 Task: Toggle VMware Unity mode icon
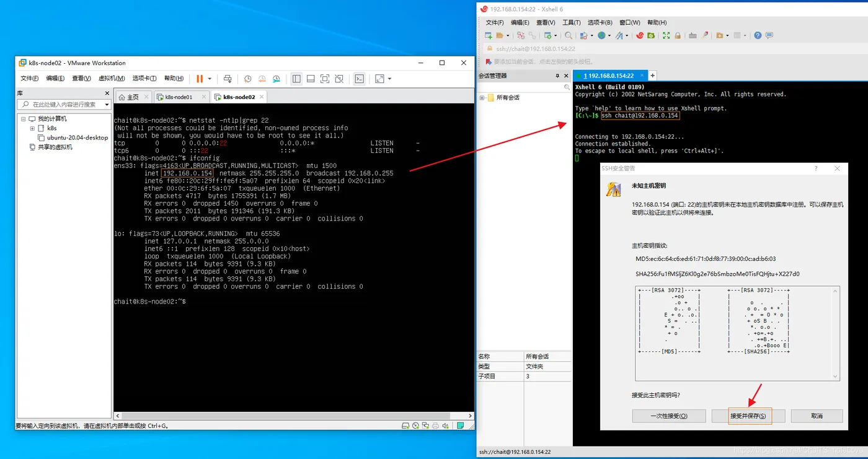point(339,79)
